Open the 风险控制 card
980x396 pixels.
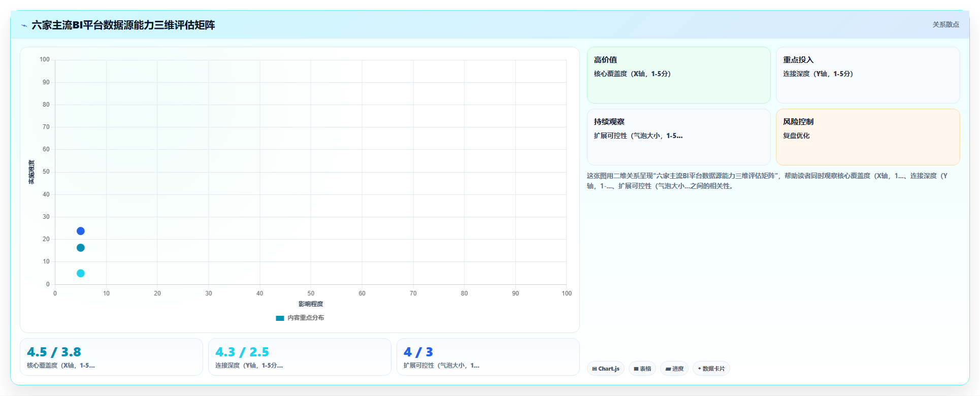click(x=868, y=137)
